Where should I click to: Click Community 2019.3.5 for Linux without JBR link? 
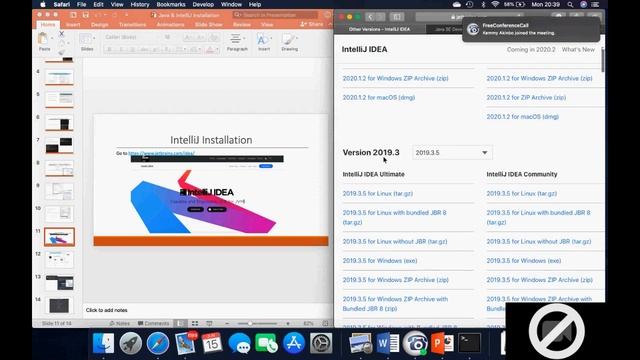(x=539, y=242)
